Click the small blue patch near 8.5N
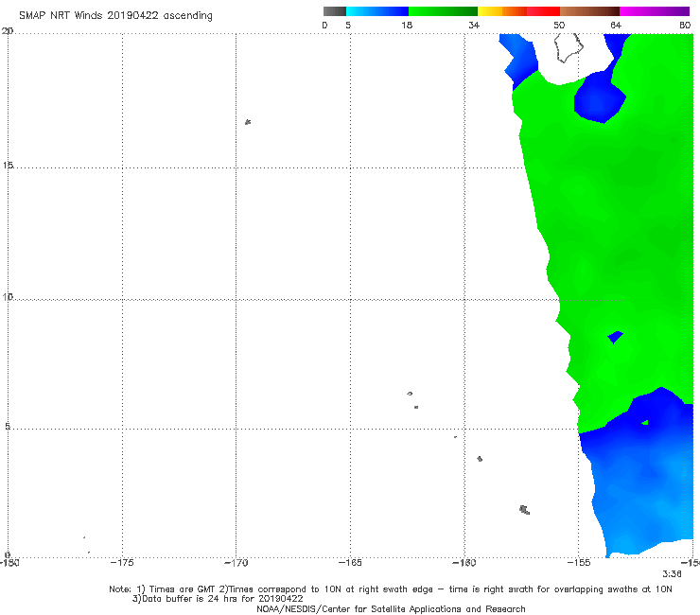The image size is (700, 615). click(615, 337)
